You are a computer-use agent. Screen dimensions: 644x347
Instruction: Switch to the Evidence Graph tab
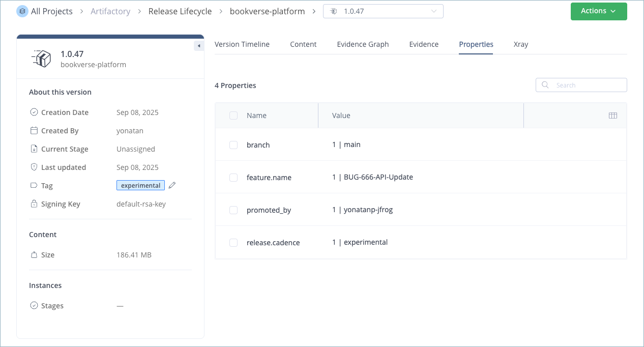click(363, 44)
